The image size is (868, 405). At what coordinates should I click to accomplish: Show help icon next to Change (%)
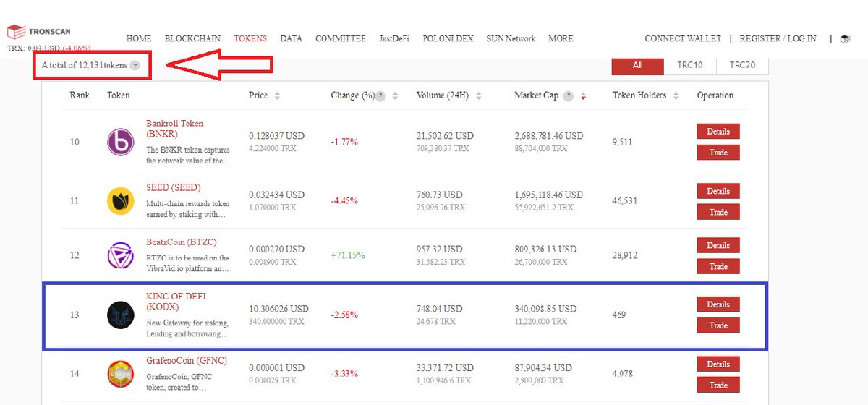click(380, 96)
